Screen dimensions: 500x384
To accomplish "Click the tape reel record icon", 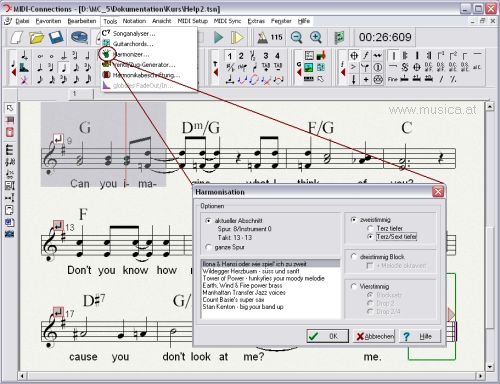I will (x=79, y=37).
